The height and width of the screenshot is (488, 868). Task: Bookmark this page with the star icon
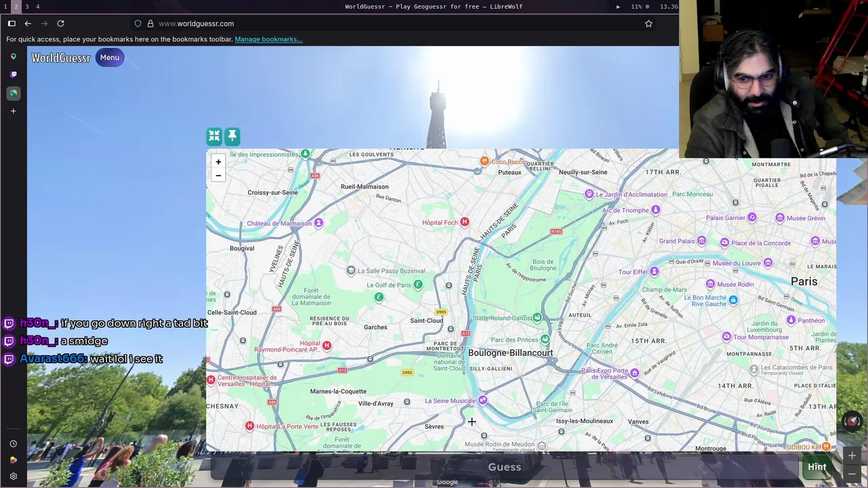coord(648,24)
